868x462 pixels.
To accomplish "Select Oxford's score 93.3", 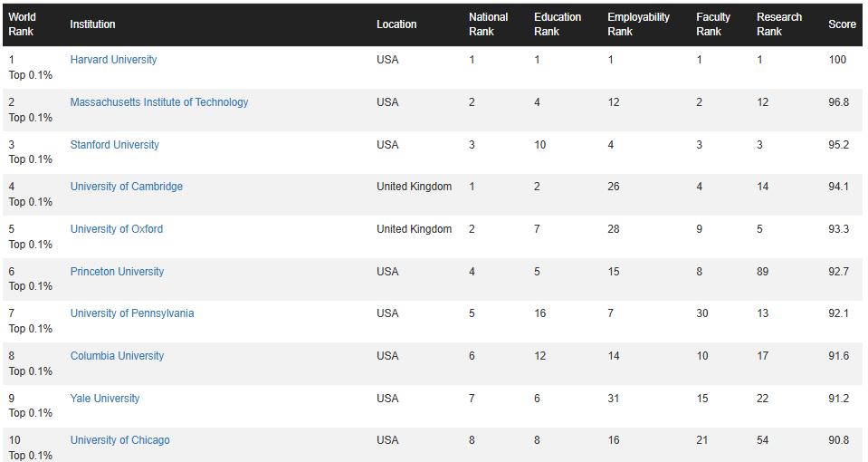I will click(x=839, y=229).
